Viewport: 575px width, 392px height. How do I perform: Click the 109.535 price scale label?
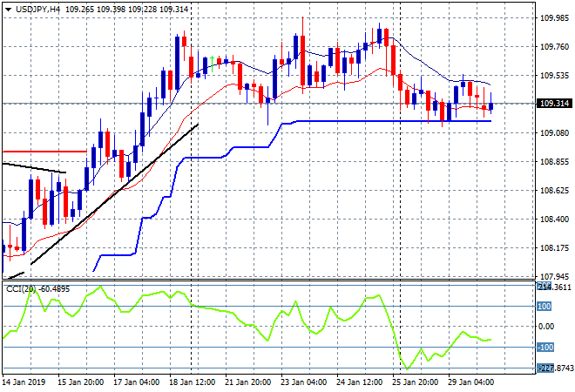(x=555, y=76)
